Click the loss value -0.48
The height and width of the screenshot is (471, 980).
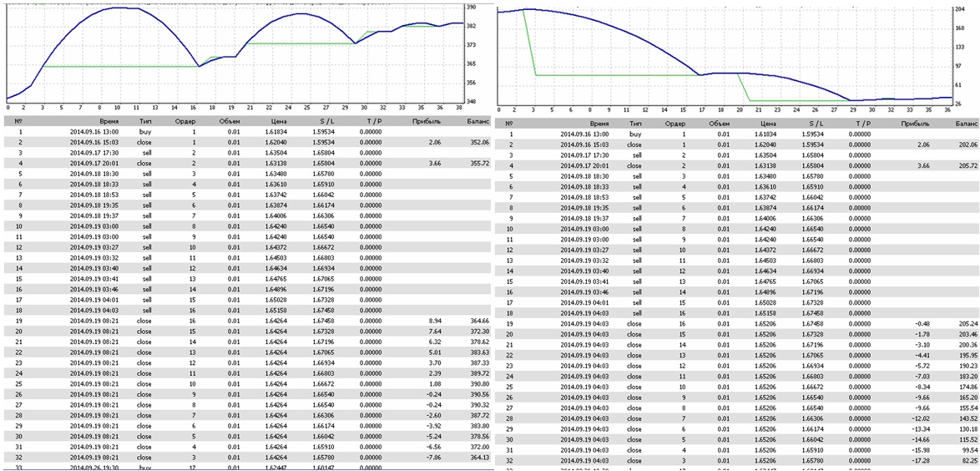(921, 324)
